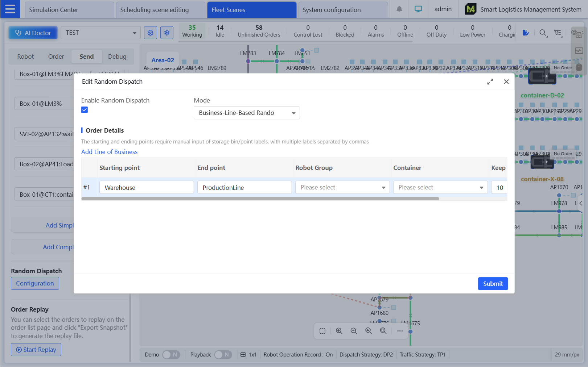Viewport: 588px width, 367px height.
Task: Click the zoom in map icon
Action: (x=339, y=331)
